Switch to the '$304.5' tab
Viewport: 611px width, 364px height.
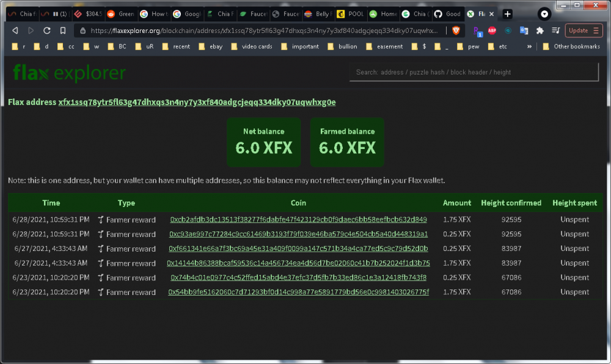point(88,14)
